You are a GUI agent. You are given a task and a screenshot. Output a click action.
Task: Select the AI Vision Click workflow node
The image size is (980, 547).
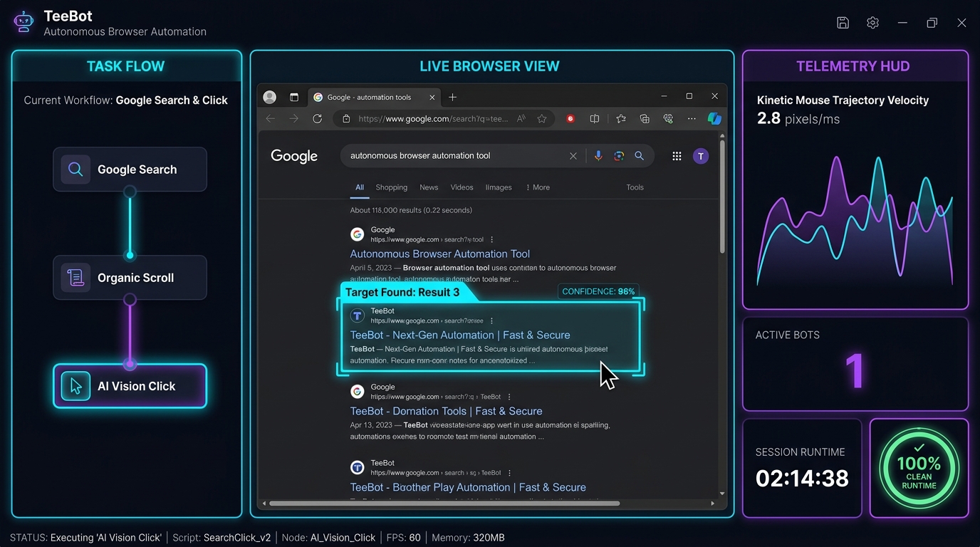click(130, 386)
